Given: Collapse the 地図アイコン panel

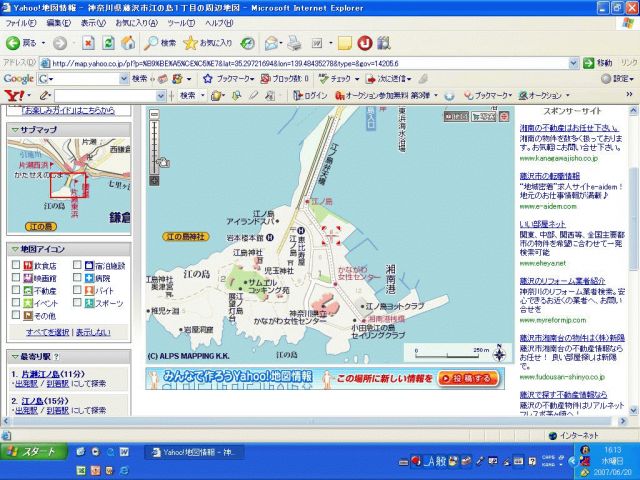Looking at the screenshot, I should [14, 248].
